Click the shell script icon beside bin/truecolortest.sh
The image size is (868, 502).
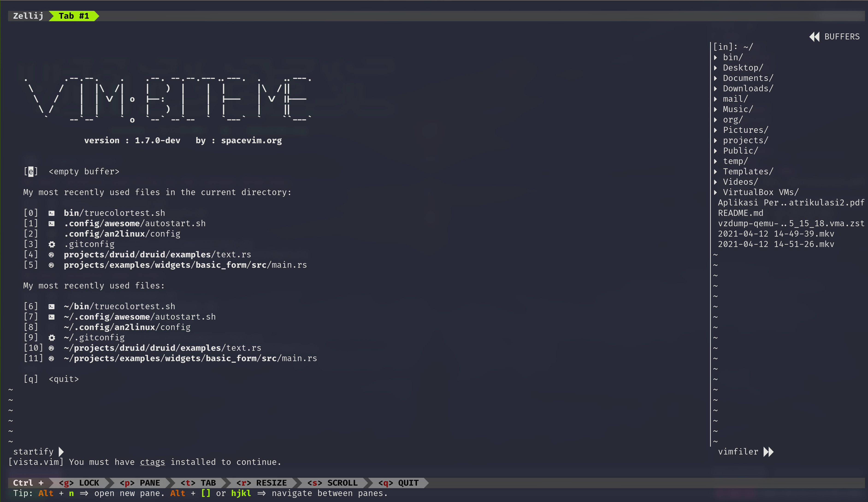click(x=52, y=213)
